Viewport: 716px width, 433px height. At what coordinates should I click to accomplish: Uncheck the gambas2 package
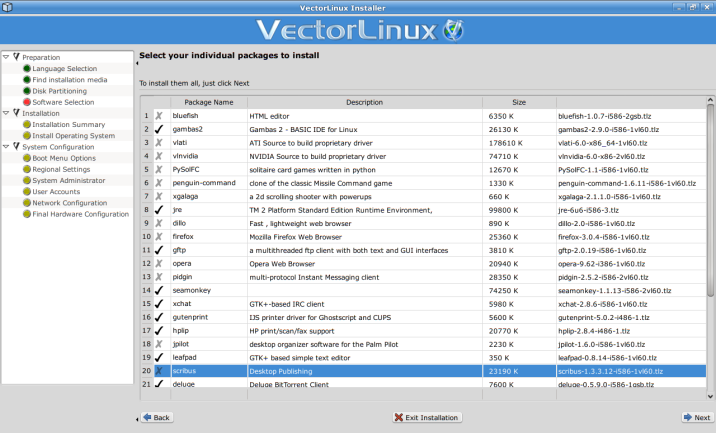pos(159,129)
